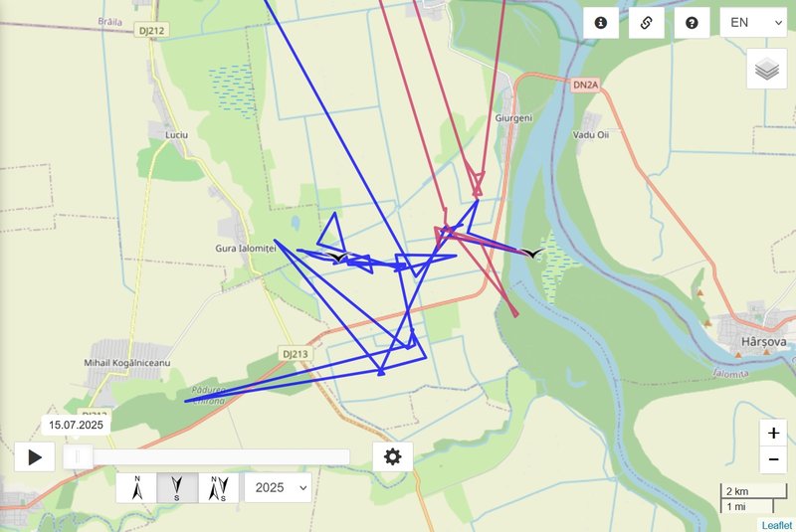Click the timeline slider handle
Viewport: 796px width, 532px height.
tap(78, 457)
